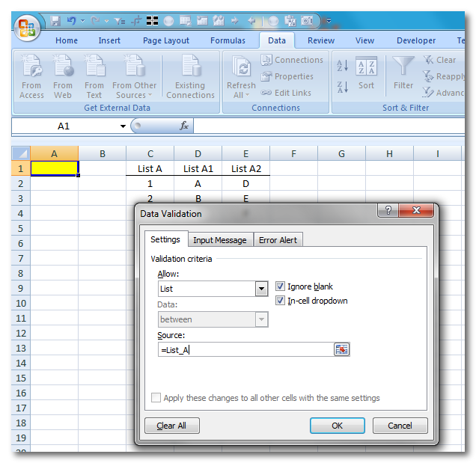Open the Sort dialog icon

click(366, 69)
